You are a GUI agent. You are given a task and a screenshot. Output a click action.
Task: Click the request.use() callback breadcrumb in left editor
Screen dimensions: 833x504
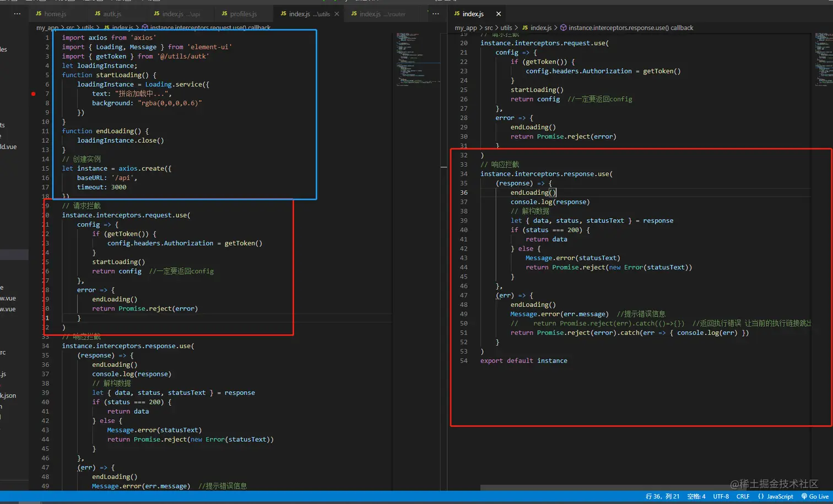pyautogui.click(x=209, y=28)
